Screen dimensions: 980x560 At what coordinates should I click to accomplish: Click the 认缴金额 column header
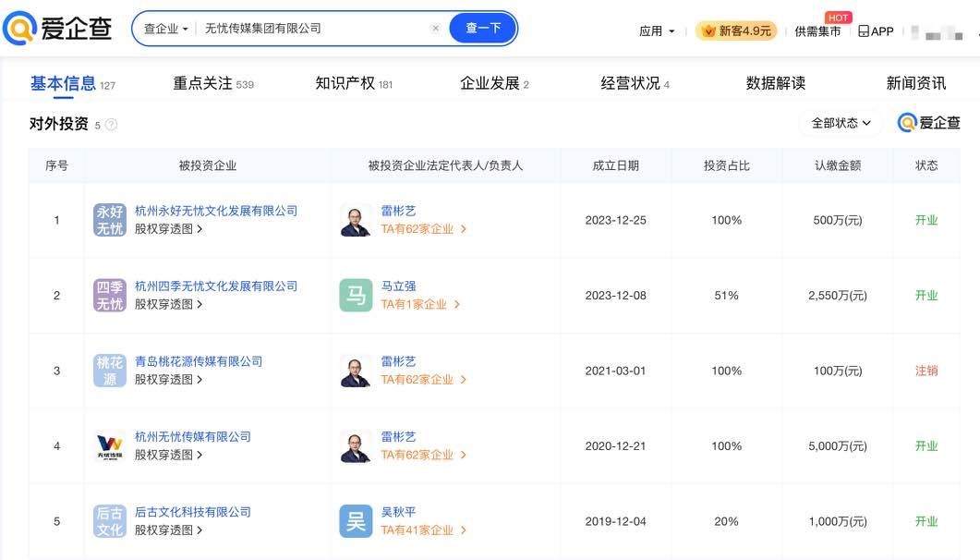pos(838,165)
